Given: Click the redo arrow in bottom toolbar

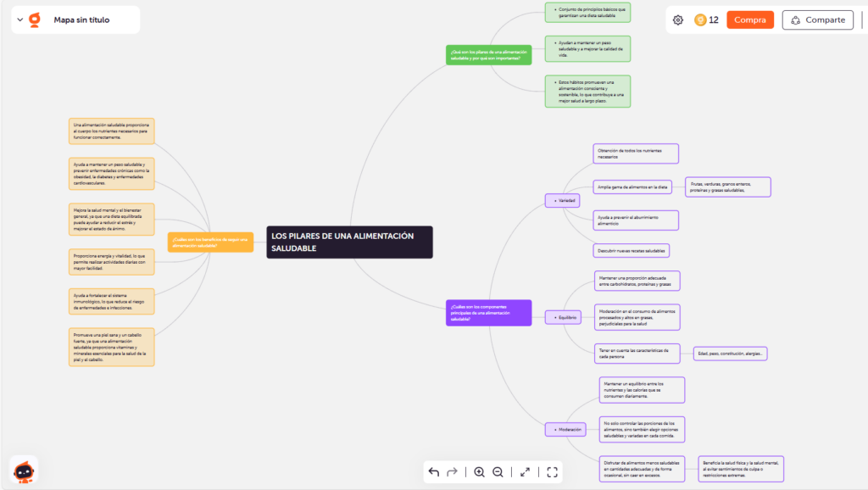Looking at the screenshot, I should pyautogui.click(x=452, y=472).
